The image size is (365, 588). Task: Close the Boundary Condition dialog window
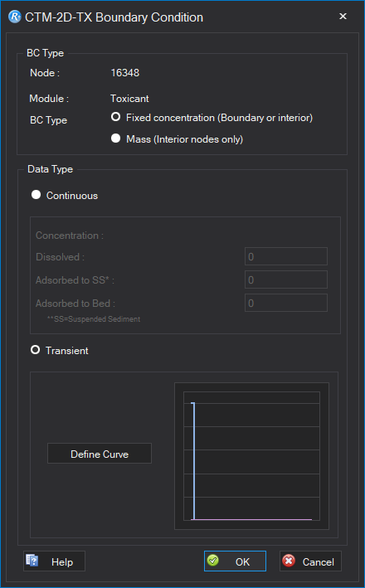343,17
